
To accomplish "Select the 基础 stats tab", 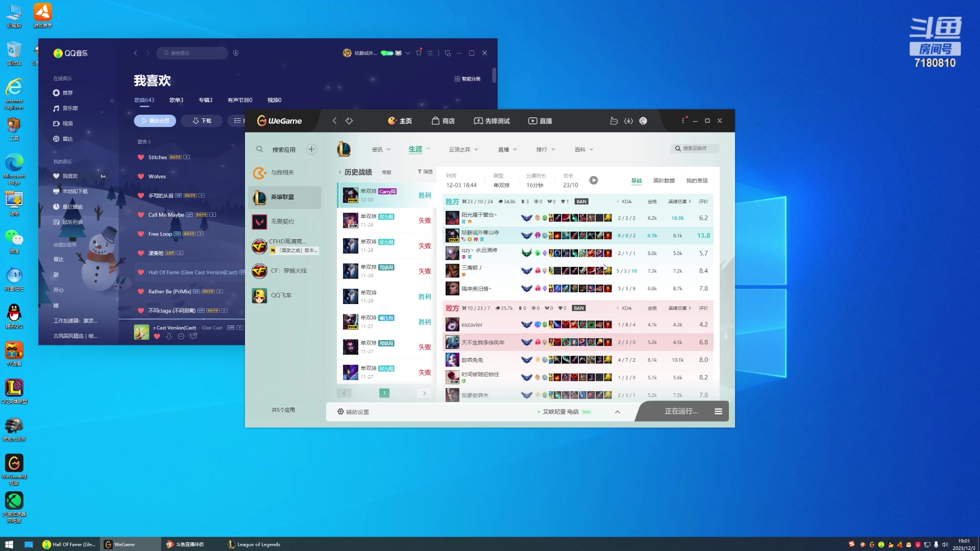I will click(636, 181).
